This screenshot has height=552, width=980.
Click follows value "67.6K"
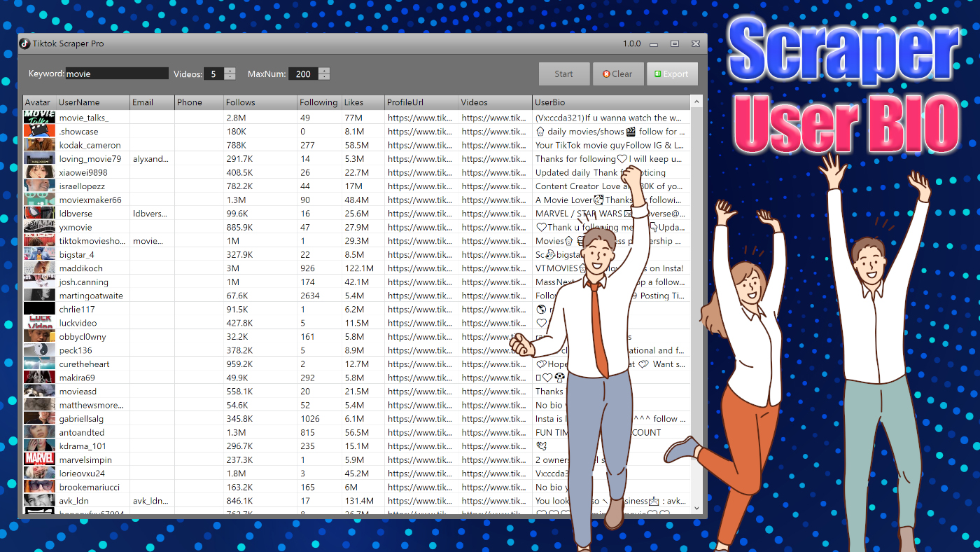[237, 296]
